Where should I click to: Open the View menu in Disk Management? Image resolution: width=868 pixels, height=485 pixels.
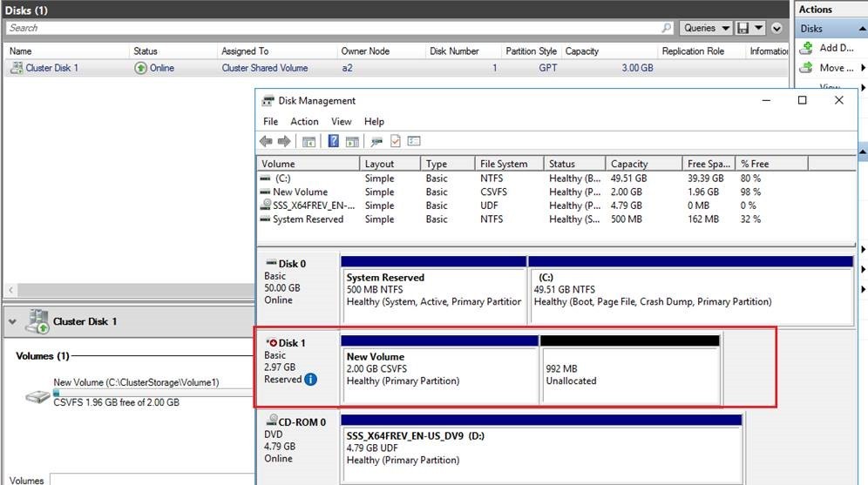(x=341, y=122)
